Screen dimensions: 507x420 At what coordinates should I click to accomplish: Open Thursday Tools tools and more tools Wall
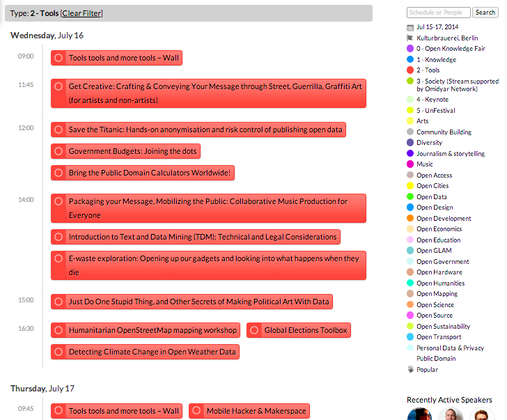pyautogui.click(x=123, y=411)
